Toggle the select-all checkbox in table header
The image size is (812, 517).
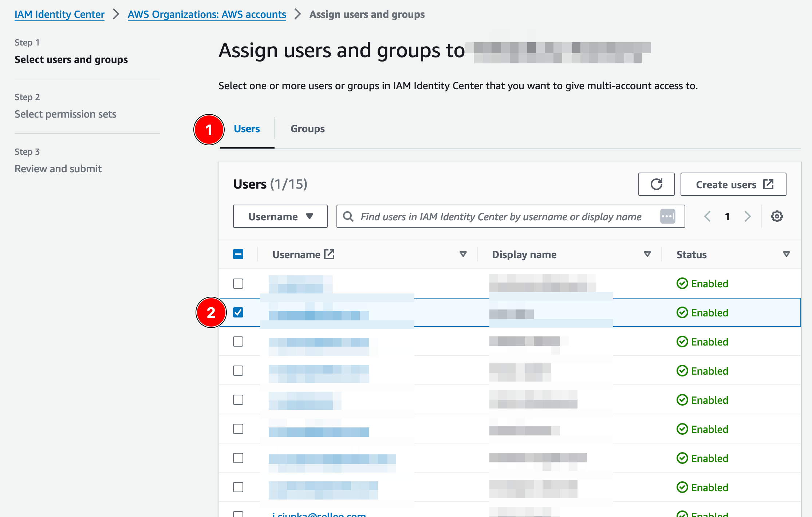[238, 254]
